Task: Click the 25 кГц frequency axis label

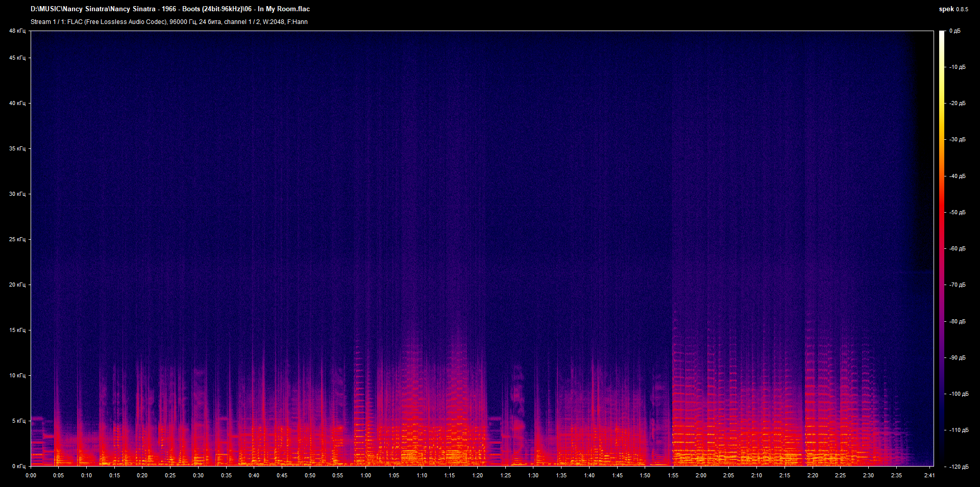Action: click(17, 240)
